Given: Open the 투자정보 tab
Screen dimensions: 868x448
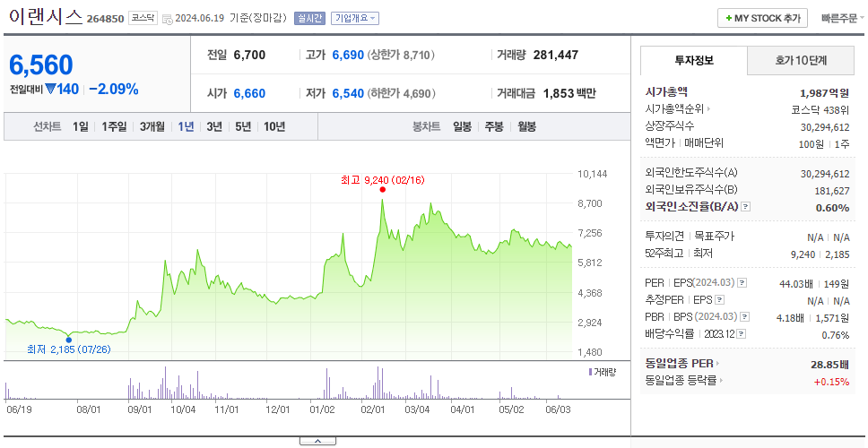Looking at the screenshot, I should pyautogui.click(x=694, y=60).
